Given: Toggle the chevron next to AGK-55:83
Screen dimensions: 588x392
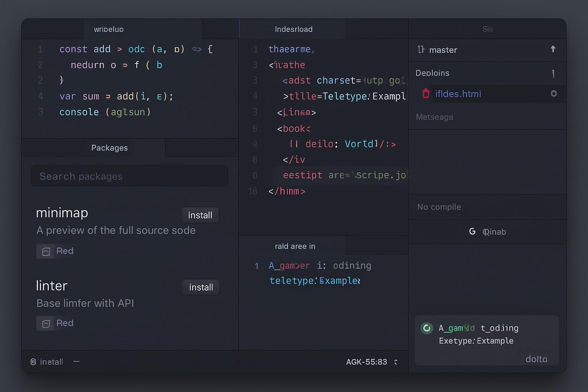Looking at the screenshot, I should 396,362.
